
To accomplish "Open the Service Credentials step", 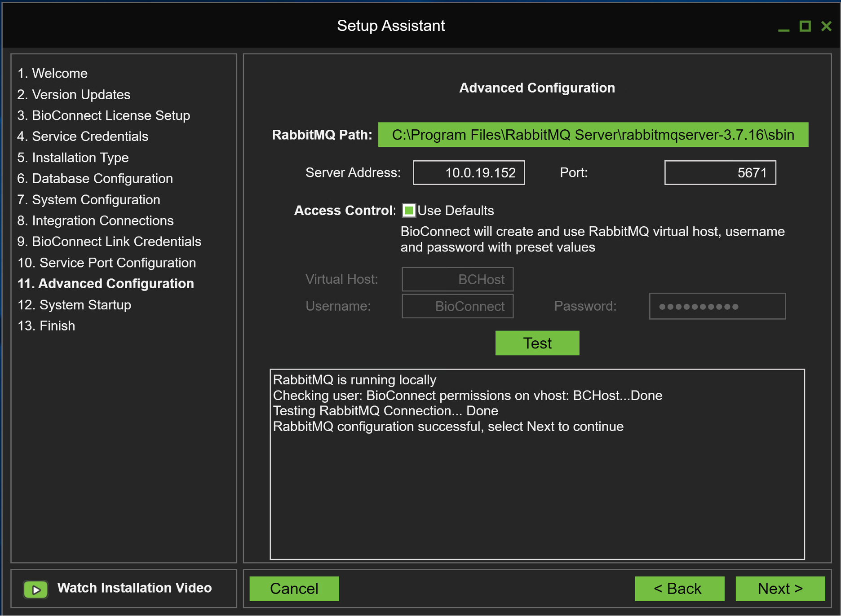I will pyautogui.click(x=83, y=136).
